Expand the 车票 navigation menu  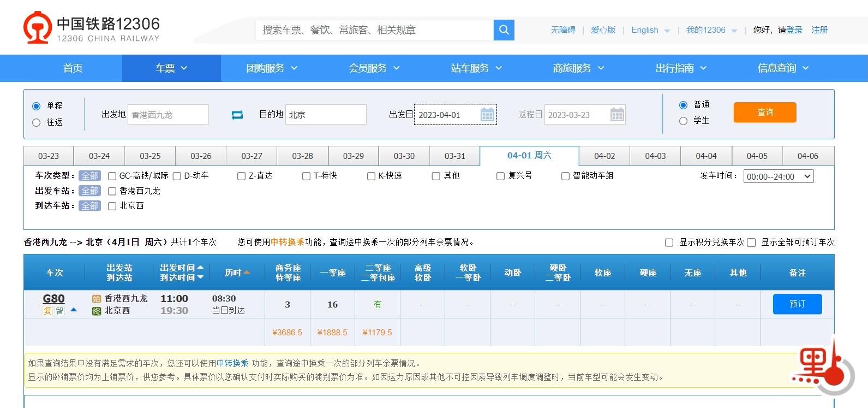[171, 68]
